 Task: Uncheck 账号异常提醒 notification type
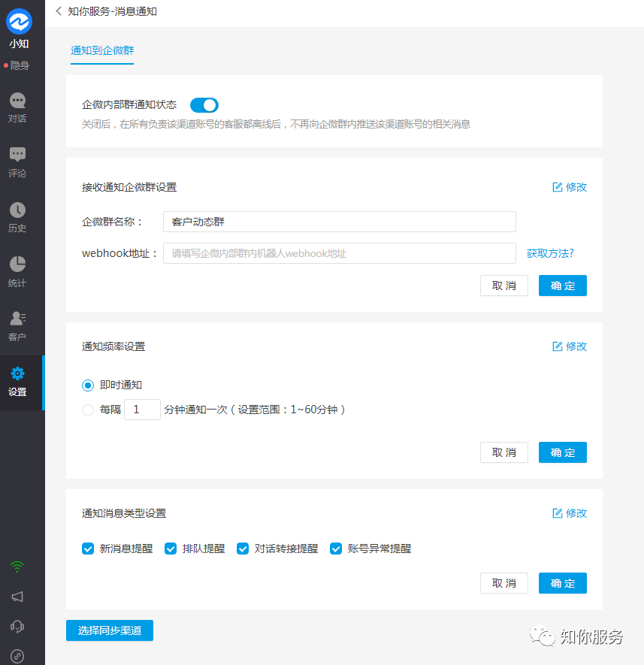click(336, 549)
